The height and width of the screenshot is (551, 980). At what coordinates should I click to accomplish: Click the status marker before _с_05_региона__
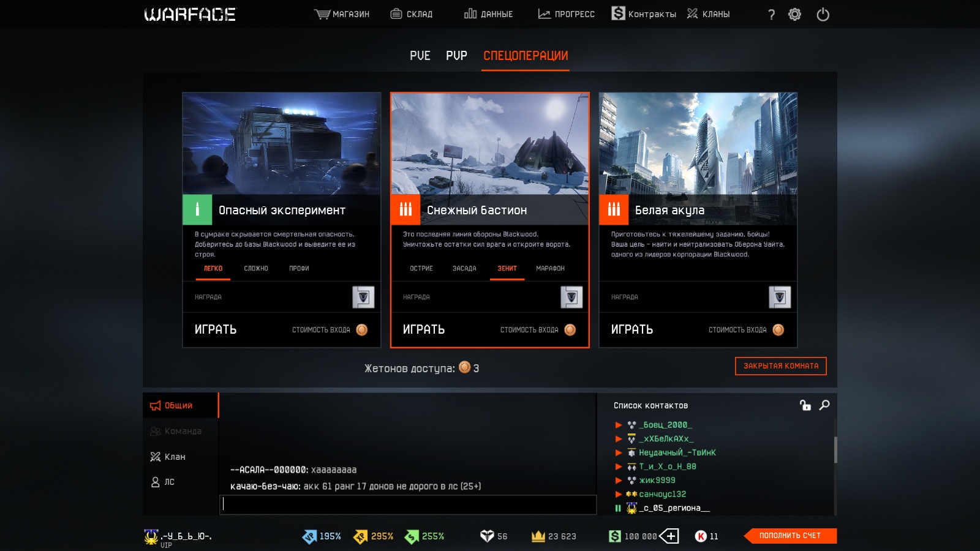618,508
